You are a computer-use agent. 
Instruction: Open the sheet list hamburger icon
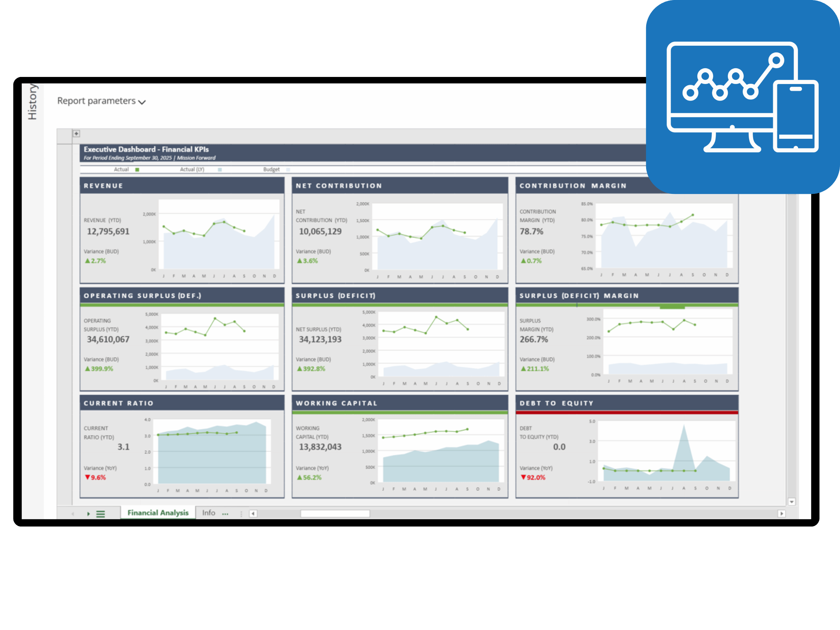(x=101, y=514)
